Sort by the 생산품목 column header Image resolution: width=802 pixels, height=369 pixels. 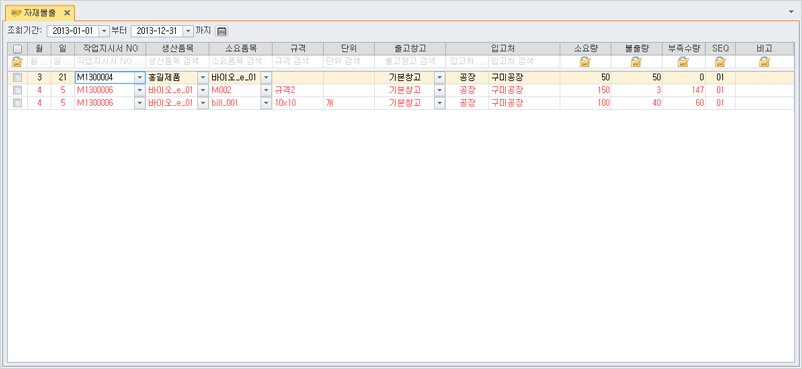tap(177, 49)
